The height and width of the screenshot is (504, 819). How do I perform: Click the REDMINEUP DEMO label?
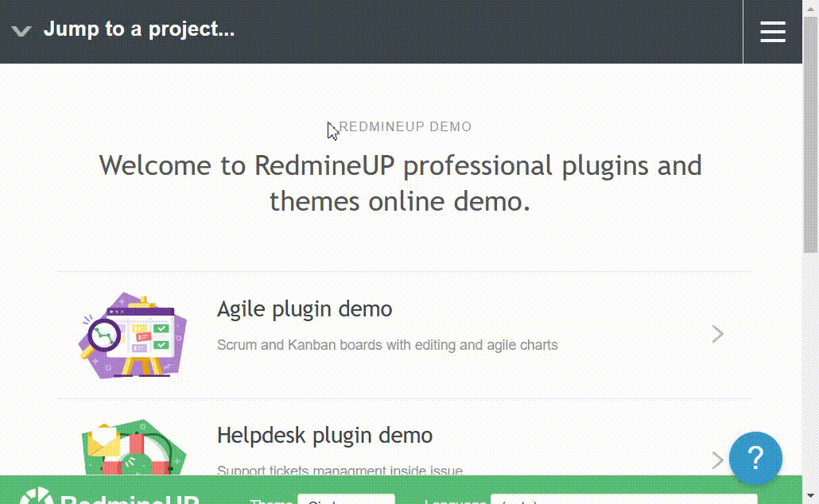click(406, 127)
